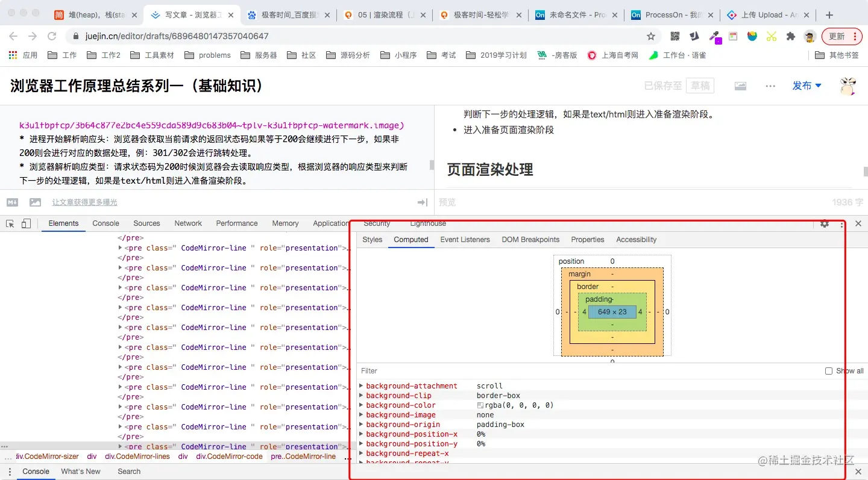868x480 pixels.
Task: Open the 发布 publish dropdown
Action: 807,86
